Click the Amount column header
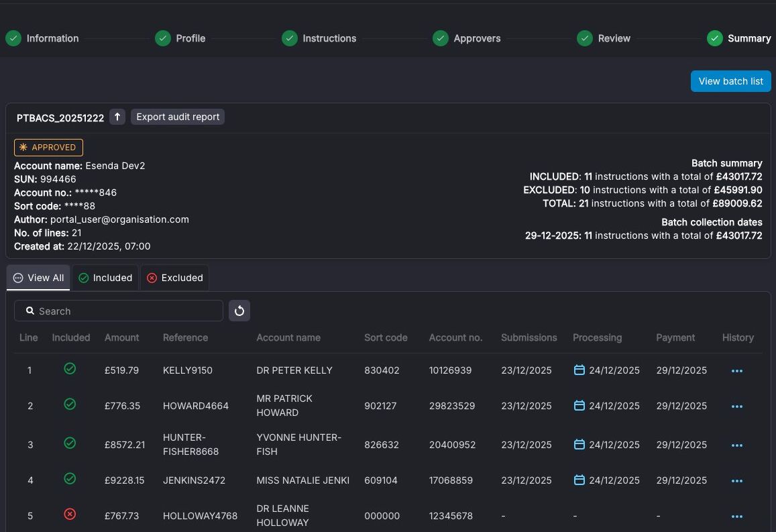Screen dimensions: 776x532 [122, 337]
